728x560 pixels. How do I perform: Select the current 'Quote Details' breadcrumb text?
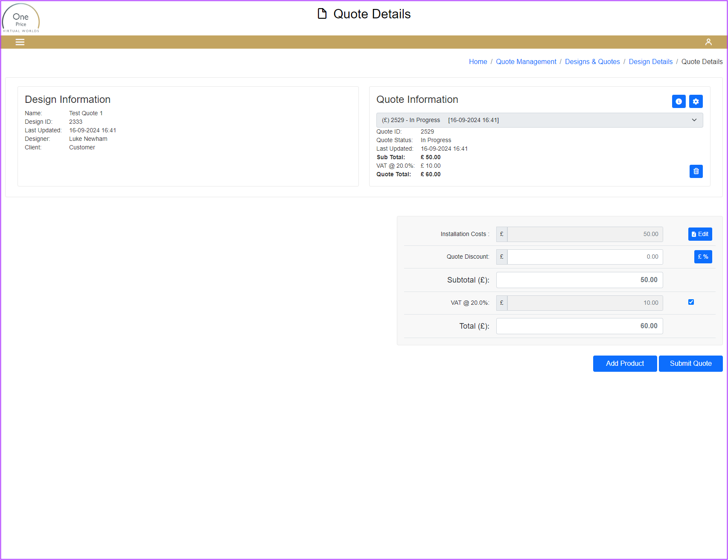click(702, 62)
